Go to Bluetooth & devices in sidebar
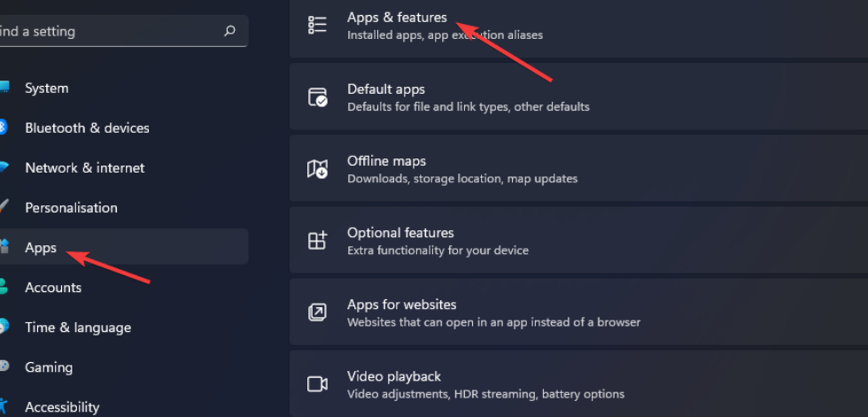The height and width of the screenshot is (417, 868). tap(87, 128)
